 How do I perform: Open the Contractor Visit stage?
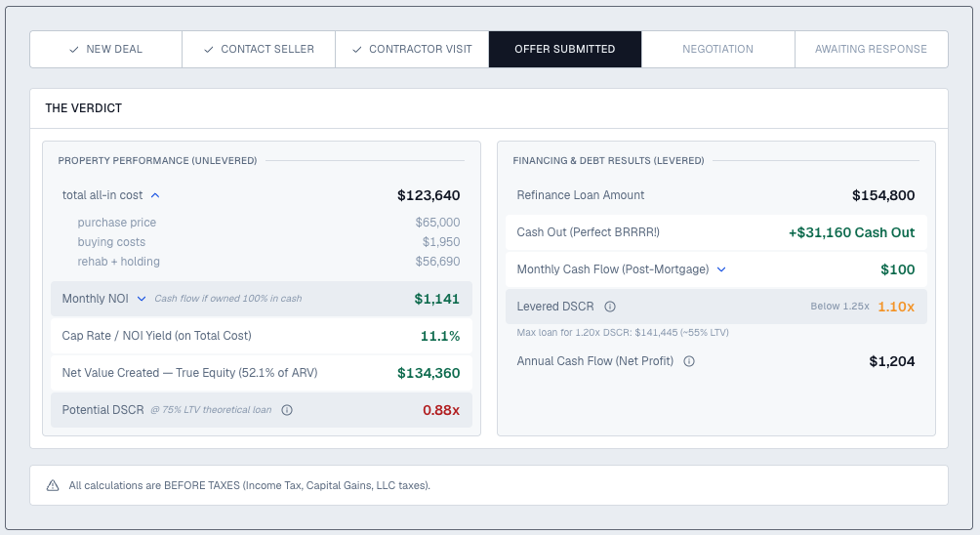412,49
